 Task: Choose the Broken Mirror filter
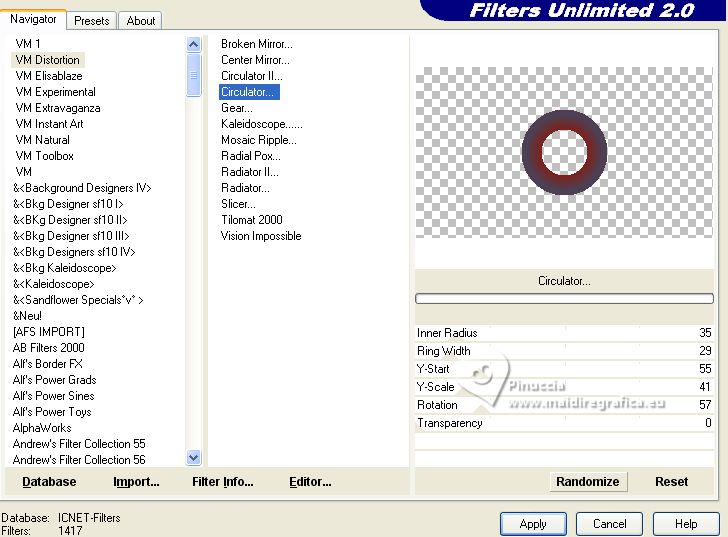[x=257, y=44]
